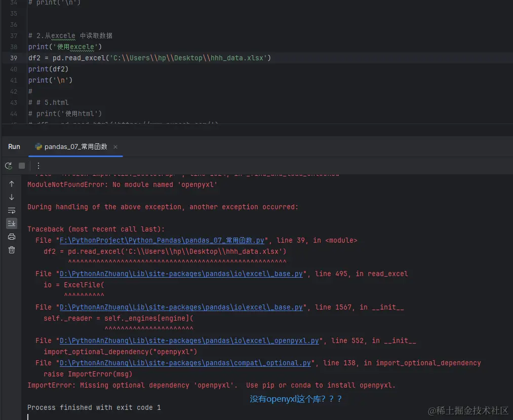Stop the running process
513x420 pixels.
pyautogui.click(x=22, y=166)
